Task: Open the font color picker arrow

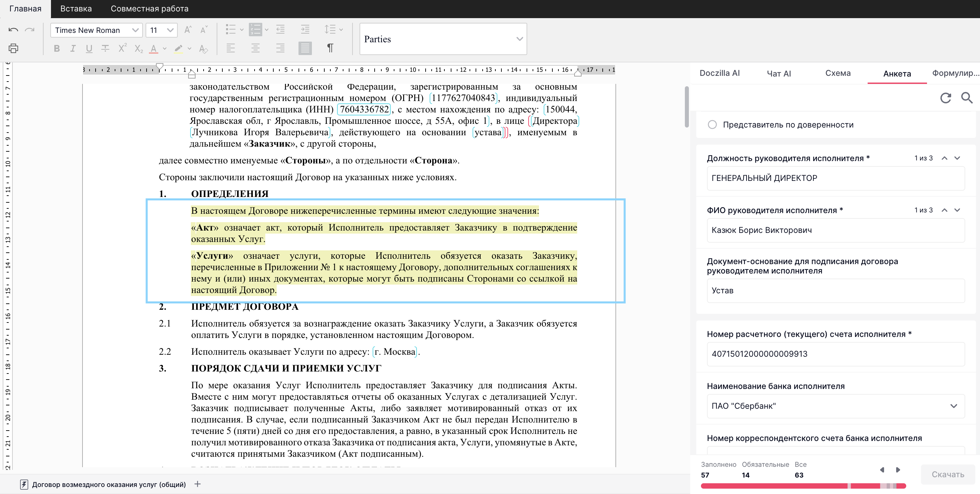Action: (x=165, y=48)
